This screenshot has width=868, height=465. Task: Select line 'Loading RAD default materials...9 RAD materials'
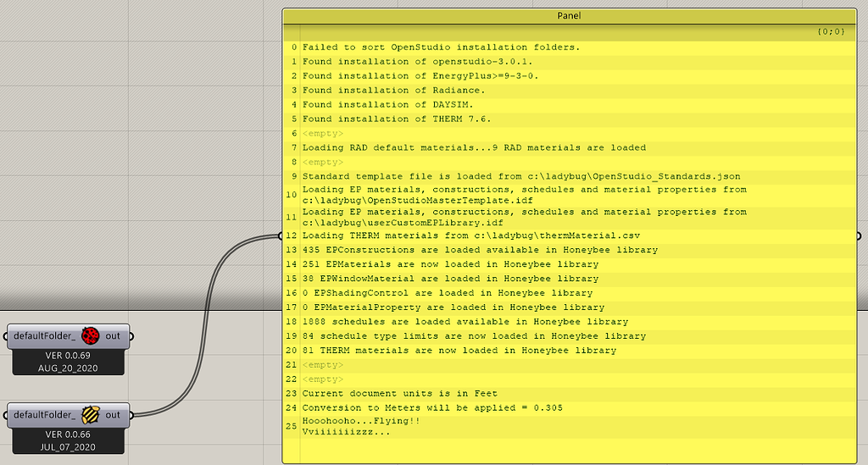coord(570,148)
